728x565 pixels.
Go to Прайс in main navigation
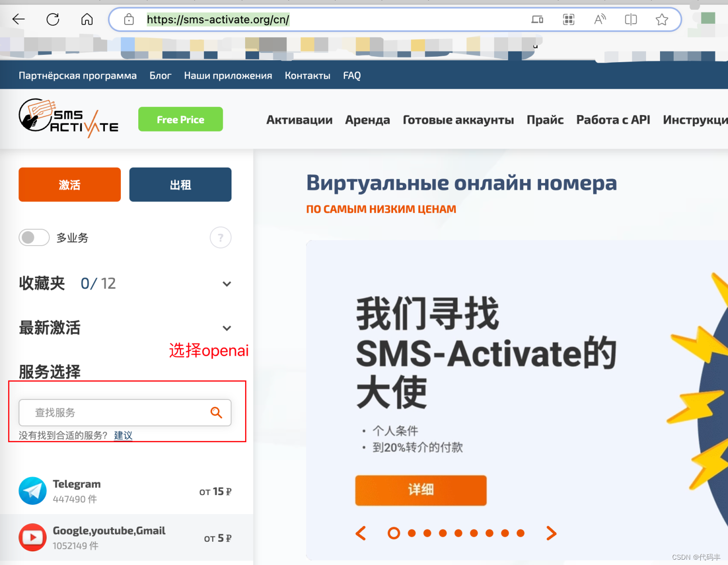click(x=545, y=120)
